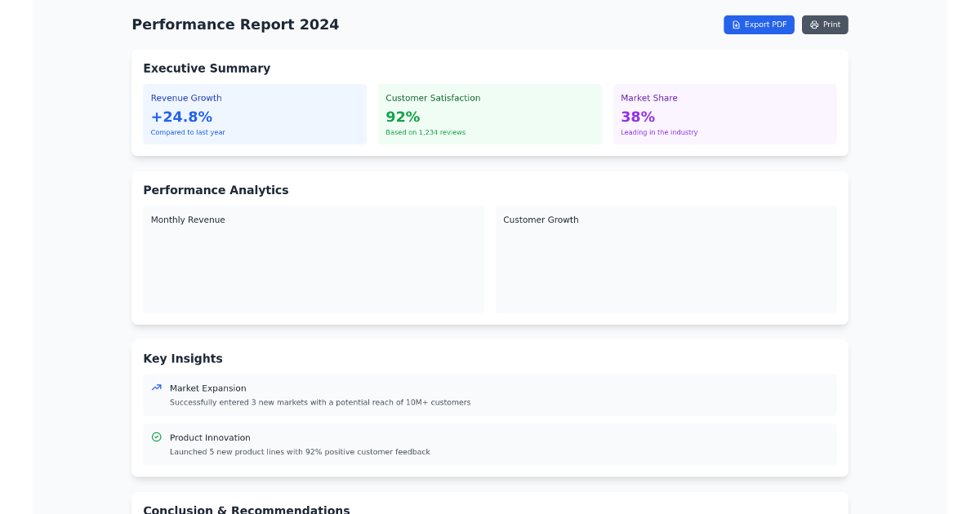Select the Market Expansion insight row

(x=490, y=395)
